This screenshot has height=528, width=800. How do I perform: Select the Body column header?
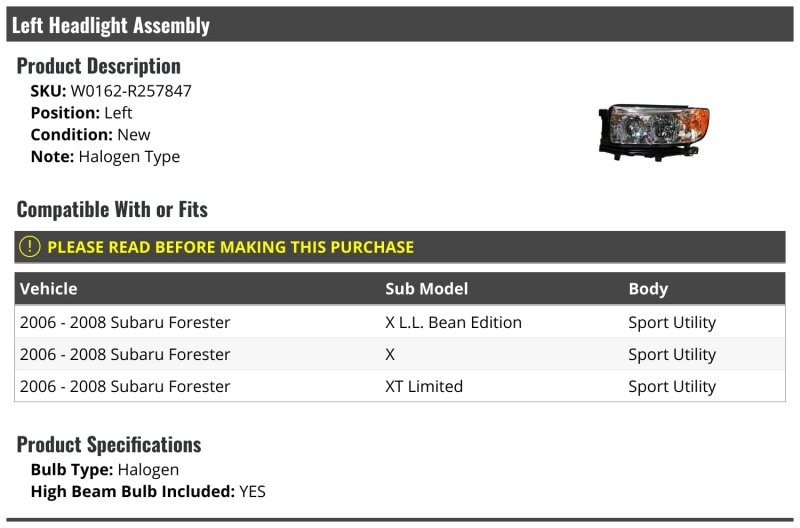[x=648, y=289]
